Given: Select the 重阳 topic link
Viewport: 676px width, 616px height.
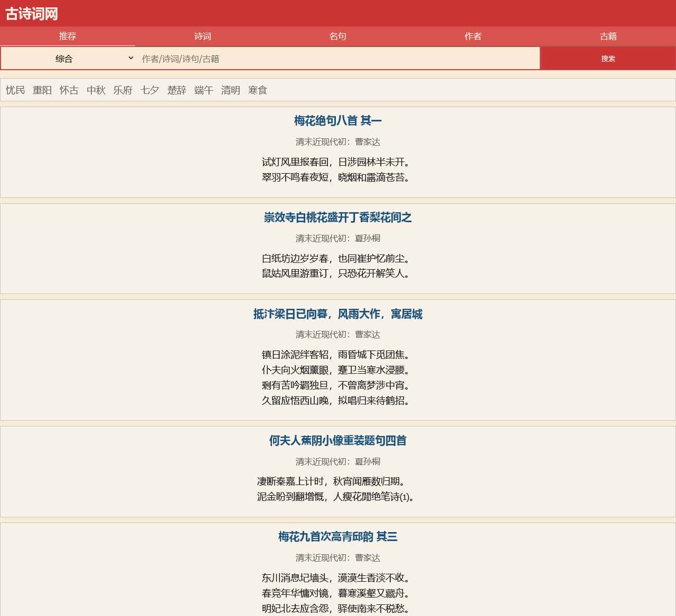Looking at the screenshot, I should point(42,90).
